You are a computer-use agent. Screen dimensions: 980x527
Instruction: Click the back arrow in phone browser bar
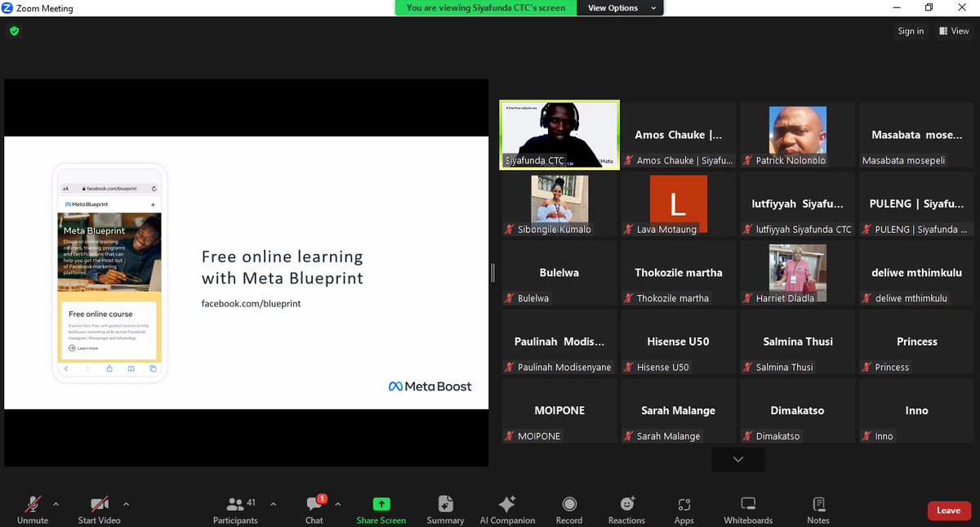pos(66,369)
